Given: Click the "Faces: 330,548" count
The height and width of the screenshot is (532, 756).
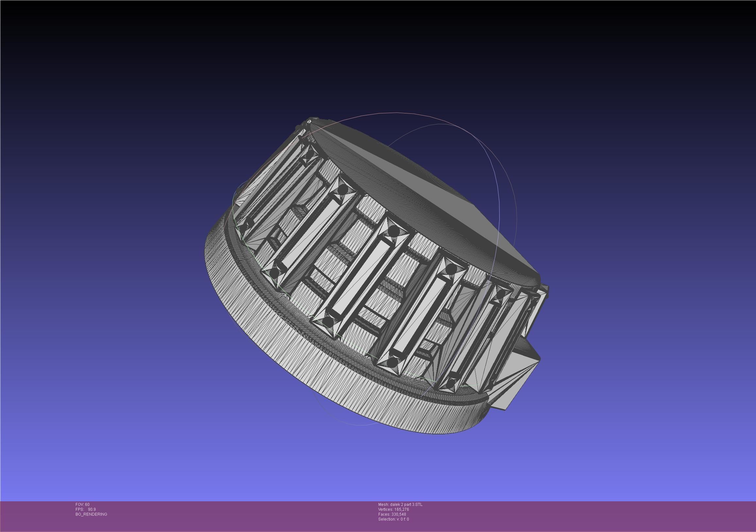Looking at the screenshot, I should pos(392,514).
